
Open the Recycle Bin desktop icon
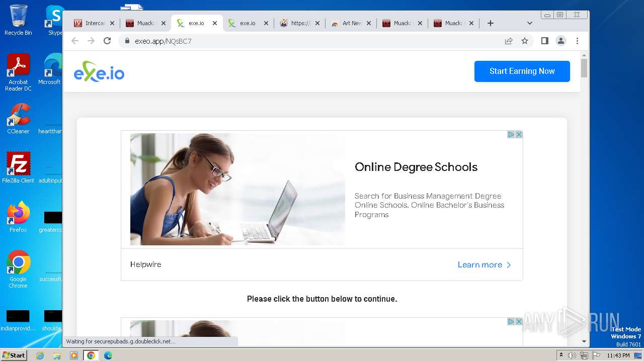pyautogui.click(x=18, y=20)
